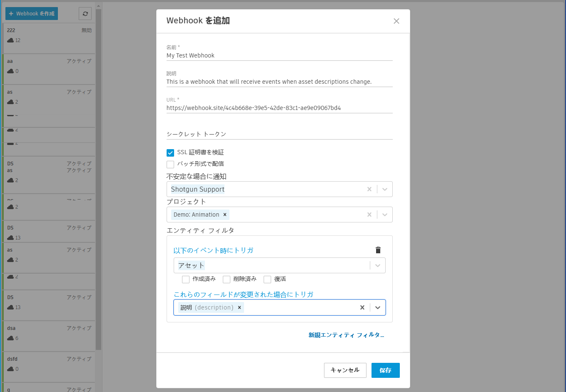Click Webhook を作成 button
Screen dimensions: 566x392
click(32, 14)
